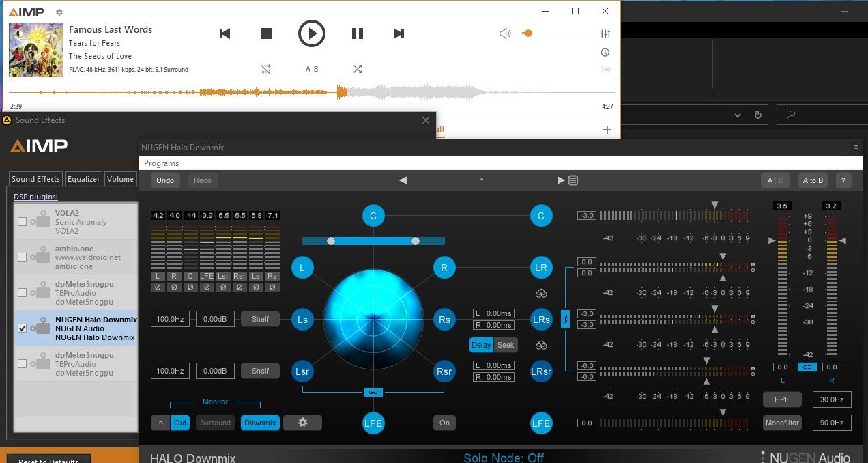Click the A-B repeat control
The image size is (868, 463).
[312, 69]
